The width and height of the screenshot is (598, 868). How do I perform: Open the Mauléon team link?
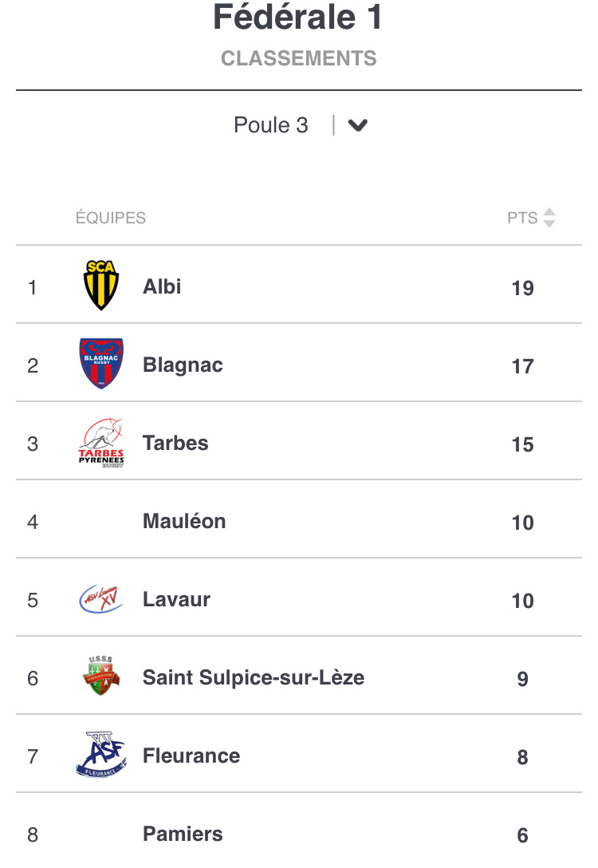click(x=184, y=521)
